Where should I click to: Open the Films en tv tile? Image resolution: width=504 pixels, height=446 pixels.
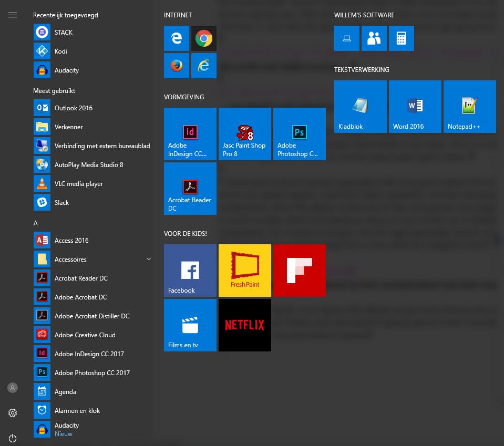tap(190, 325)
